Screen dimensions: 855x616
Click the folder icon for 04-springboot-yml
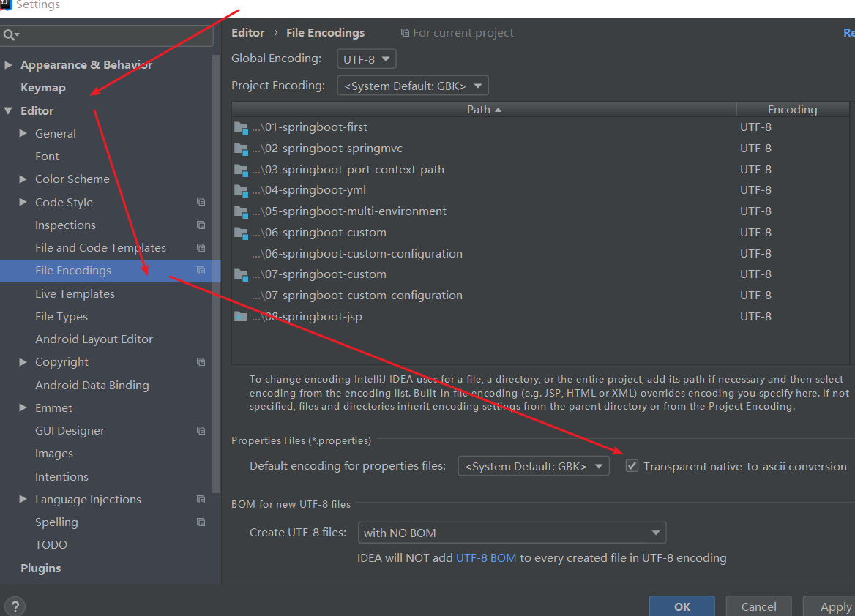241,191
